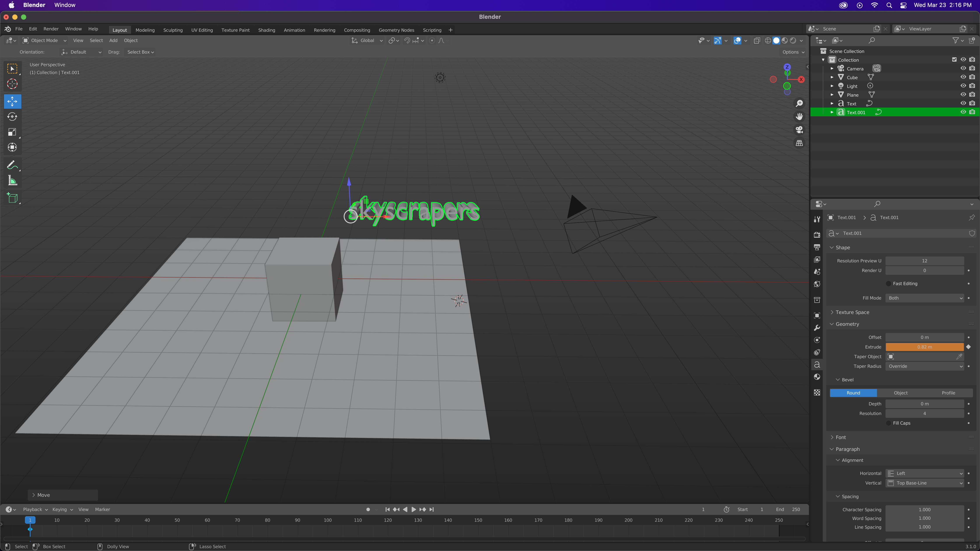
Task: Open Material properties tab
Action: (x=817, y=377)
